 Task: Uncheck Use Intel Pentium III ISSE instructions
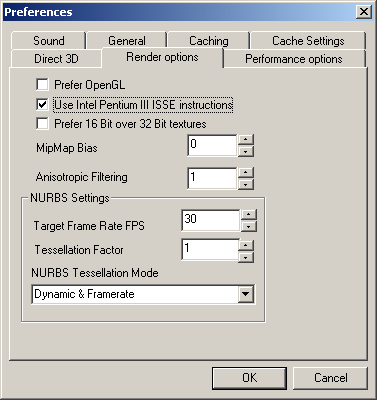point(42,104)
